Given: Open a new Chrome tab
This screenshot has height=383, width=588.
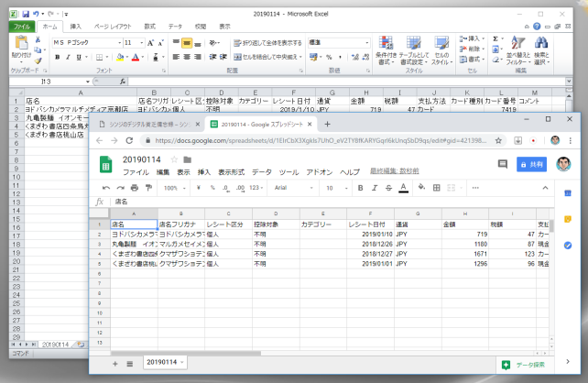Looking at the screenshot, I should point(327,125).
